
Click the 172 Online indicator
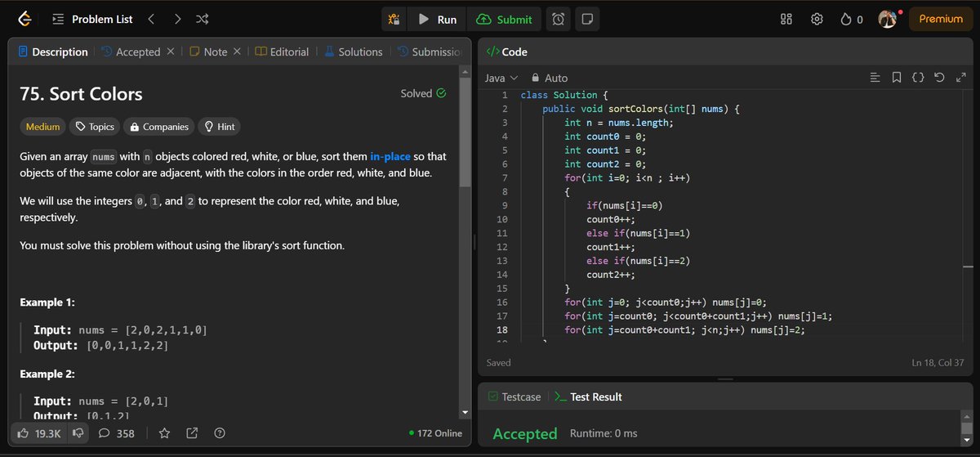(x=435, y=433)
